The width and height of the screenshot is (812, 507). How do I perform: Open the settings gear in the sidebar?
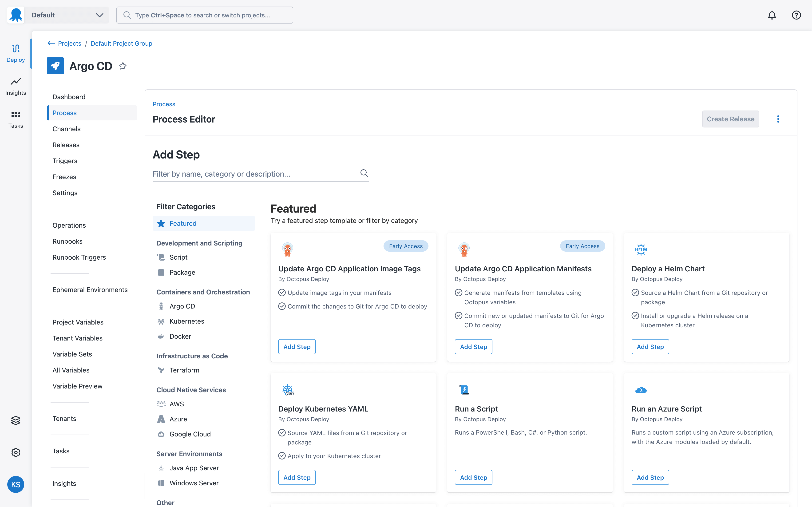pyautogui.click(x=16, y=452)
